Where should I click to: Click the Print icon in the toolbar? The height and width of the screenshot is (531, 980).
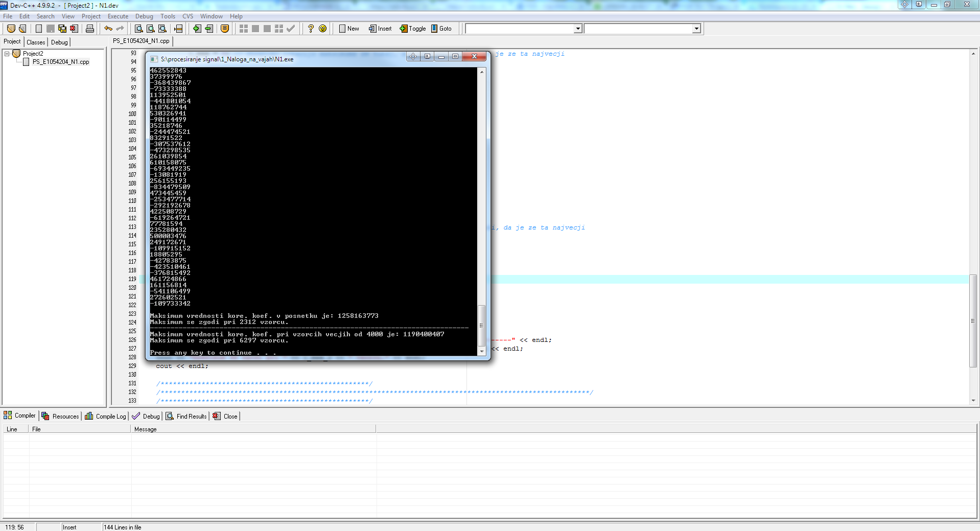[90, 29]
